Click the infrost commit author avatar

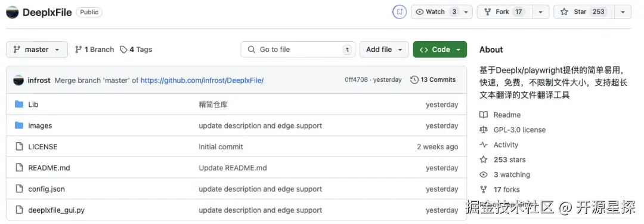[18, 80]
